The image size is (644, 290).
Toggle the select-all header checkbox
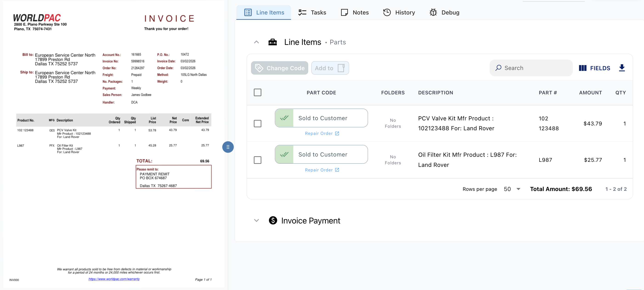[257, 93]
